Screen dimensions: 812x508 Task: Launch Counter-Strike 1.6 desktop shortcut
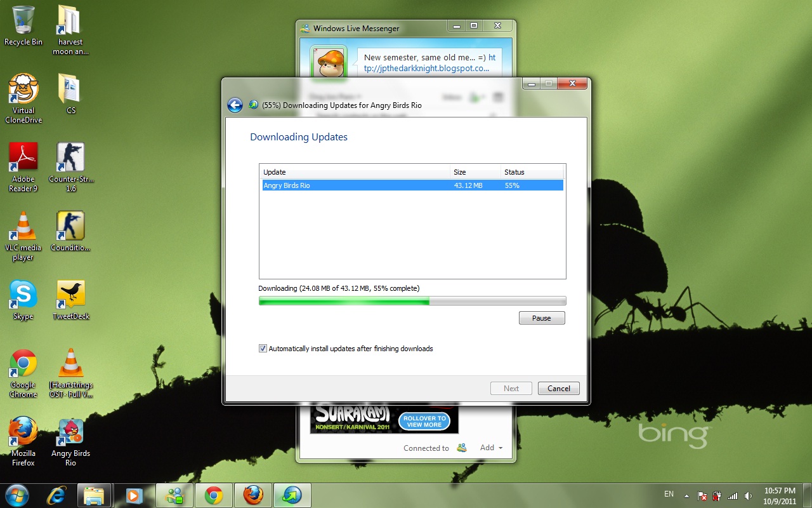tap(70, 167)
